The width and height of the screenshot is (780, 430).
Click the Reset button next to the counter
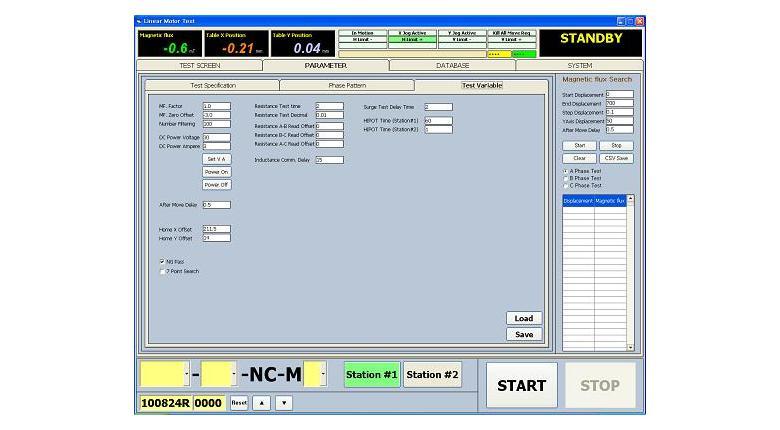coord(239,403)
